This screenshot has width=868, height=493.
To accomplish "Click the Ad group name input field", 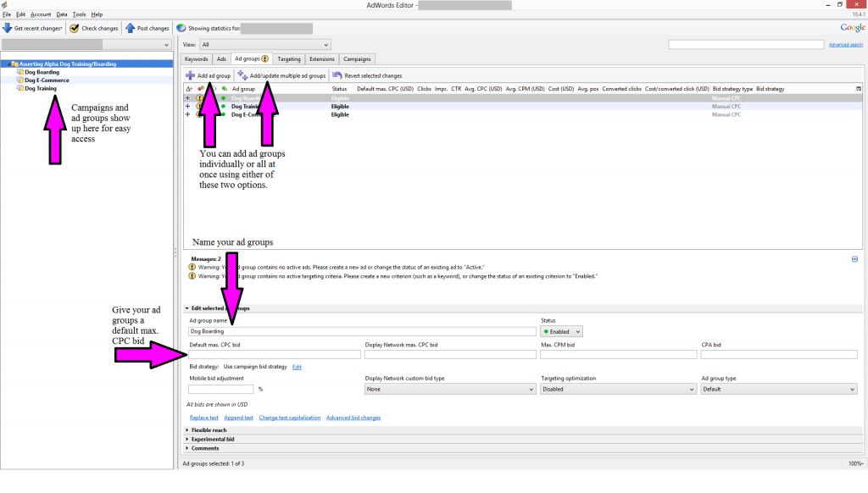I will 362,331.
